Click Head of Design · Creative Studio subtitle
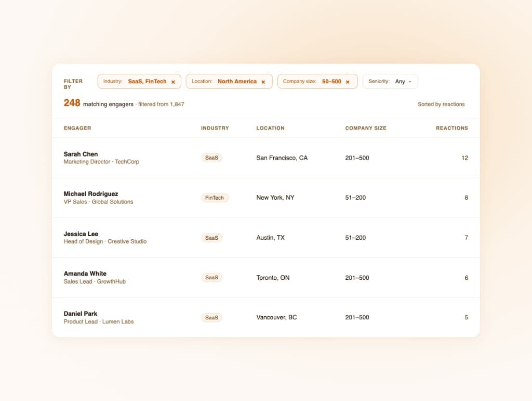This screenshot has width=532, height=401. (x=105, y=241)
